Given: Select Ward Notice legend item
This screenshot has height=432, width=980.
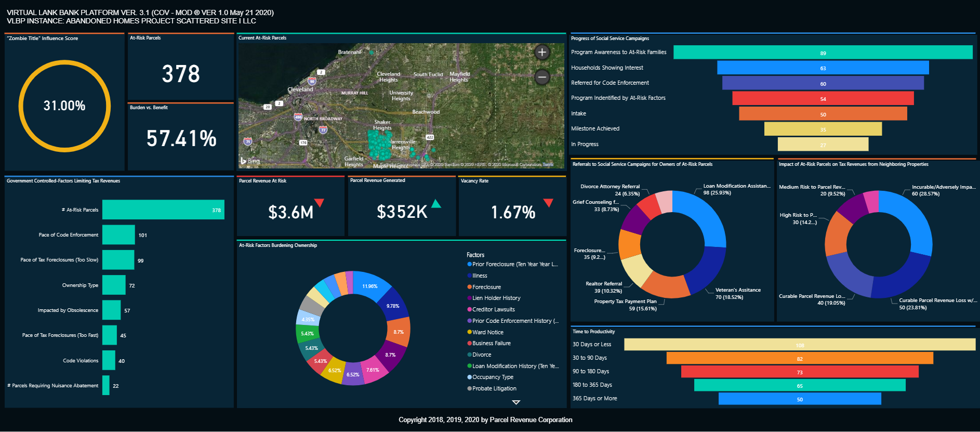Looking at the screenshot, I should click(485, 332).
